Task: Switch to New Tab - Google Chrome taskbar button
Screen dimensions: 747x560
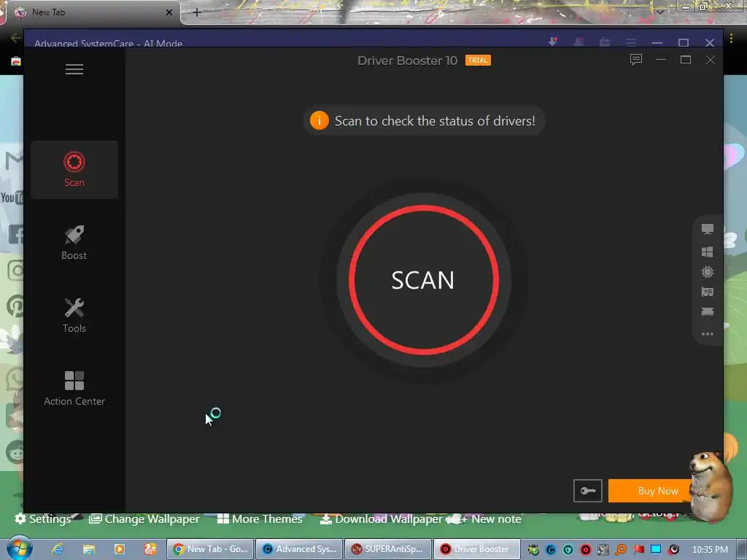Action: (x=210, y=549)
